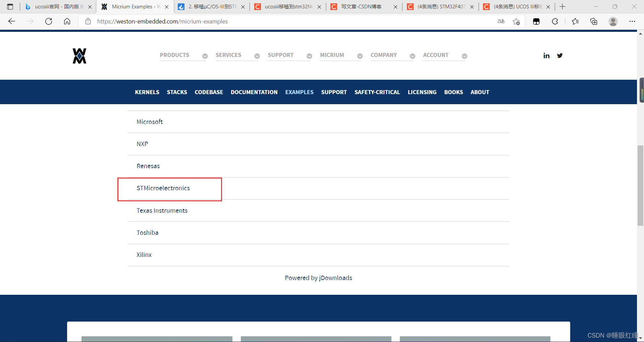Viewport: 644px width, 342px height.
Task: Reload the page with the refresh icon
Action: [x=49, y=21]
